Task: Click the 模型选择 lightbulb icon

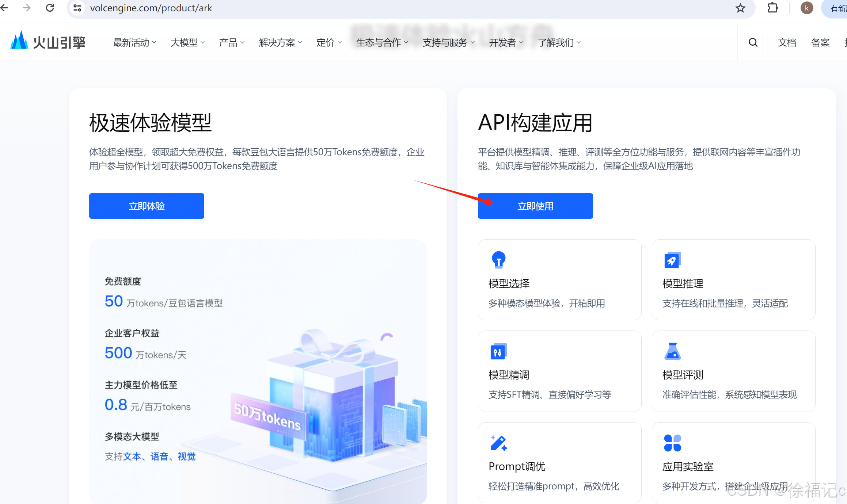Action: click(x=498, y=260)
